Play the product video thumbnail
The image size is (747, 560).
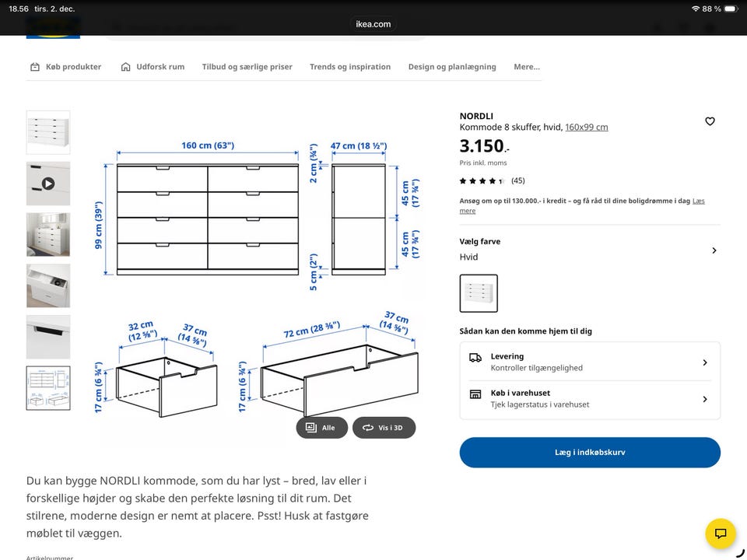[48, 184]
